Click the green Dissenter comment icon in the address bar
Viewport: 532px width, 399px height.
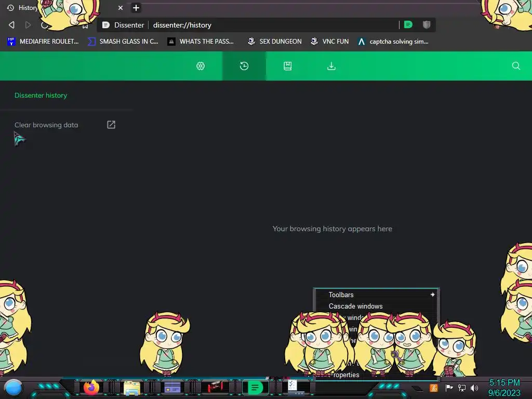(x=408, y=24)
